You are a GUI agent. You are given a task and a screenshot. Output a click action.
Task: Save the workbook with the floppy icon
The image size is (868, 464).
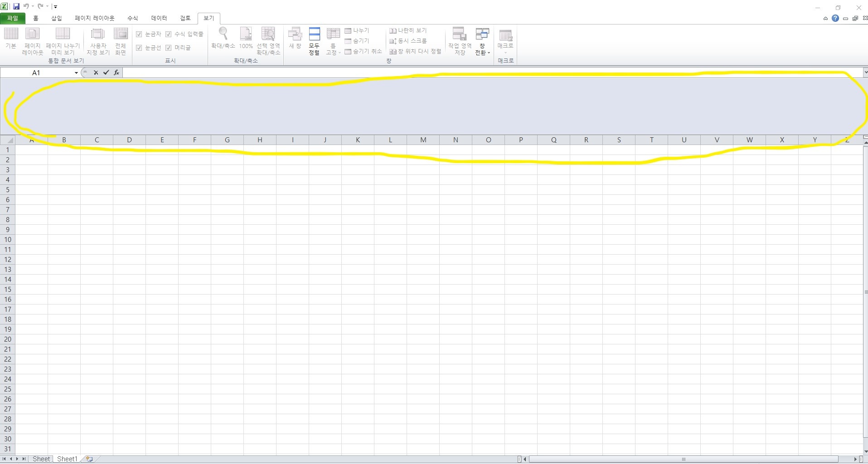pos(16,6)
